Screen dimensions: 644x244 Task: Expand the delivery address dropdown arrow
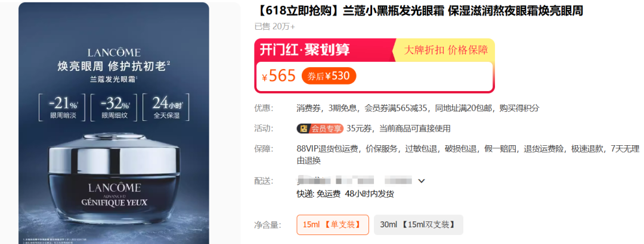pos(422,181)
